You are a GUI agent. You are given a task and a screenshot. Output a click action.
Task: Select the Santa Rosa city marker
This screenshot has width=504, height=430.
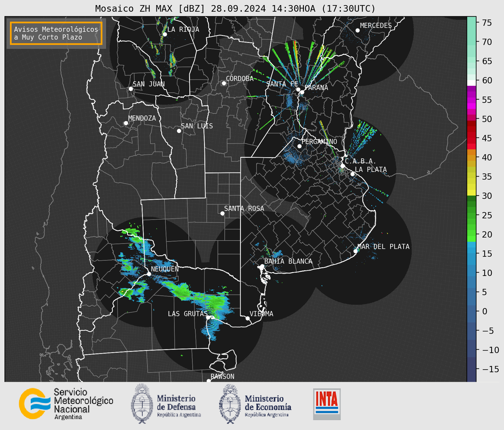click(x=222, y=213)
